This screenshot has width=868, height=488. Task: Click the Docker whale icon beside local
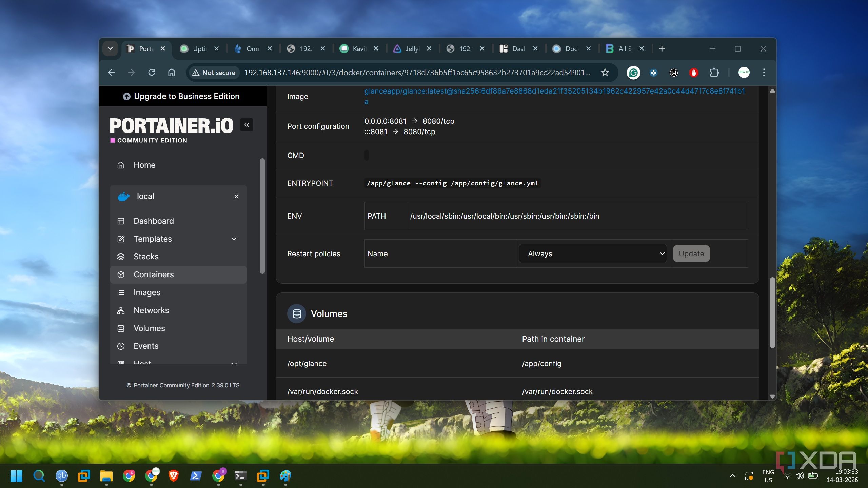123,197
